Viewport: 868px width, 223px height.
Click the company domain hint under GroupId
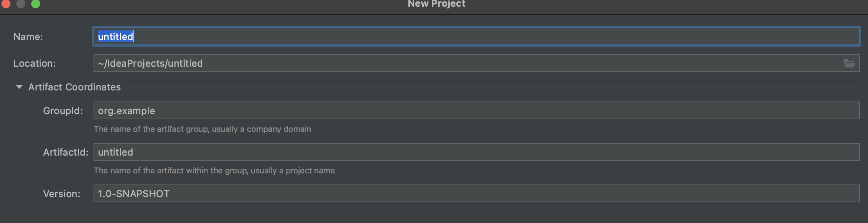(202, 129)
